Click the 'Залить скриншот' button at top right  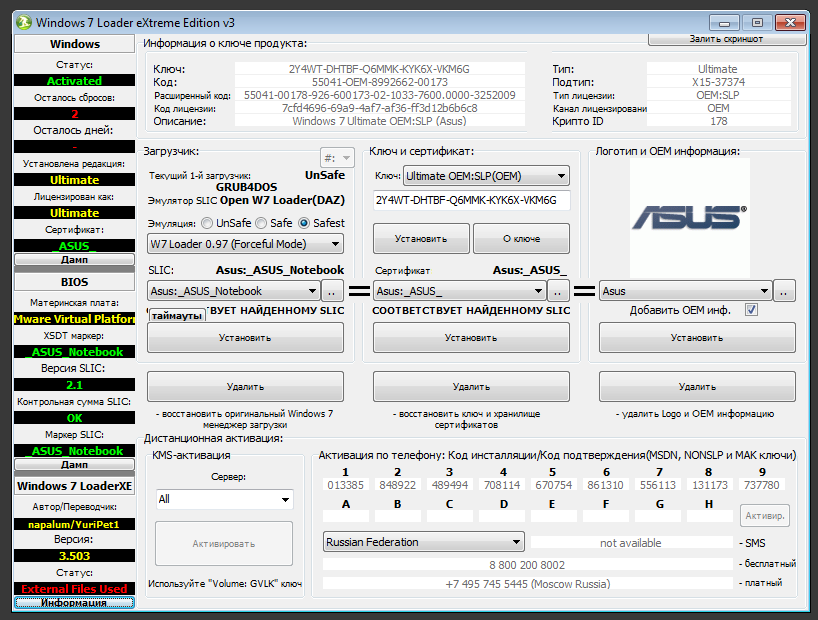(x=728, y=38)
